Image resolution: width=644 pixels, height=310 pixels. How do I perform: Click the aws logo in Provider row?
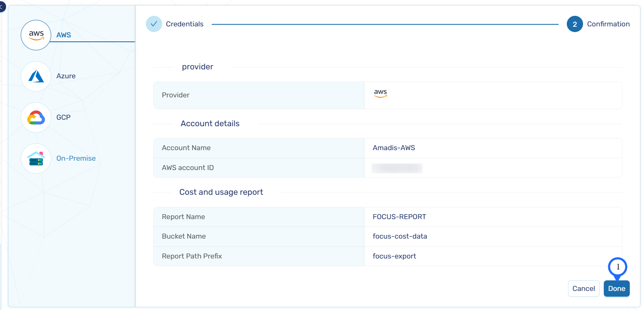coord(380,93)
